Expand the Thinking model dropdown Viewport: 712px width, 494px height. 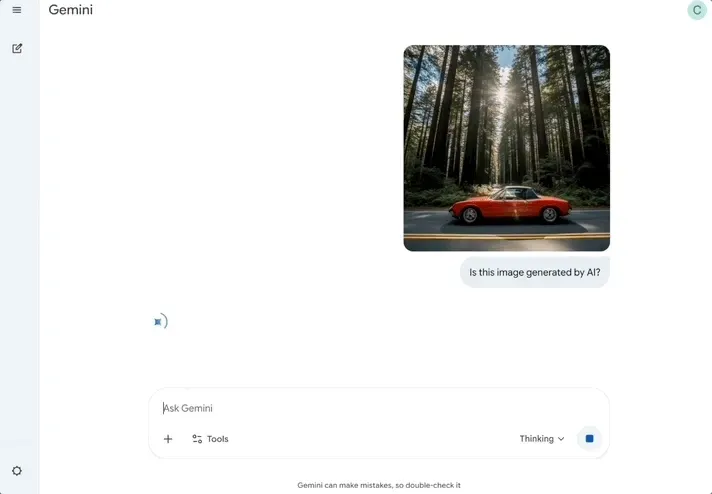542,439
